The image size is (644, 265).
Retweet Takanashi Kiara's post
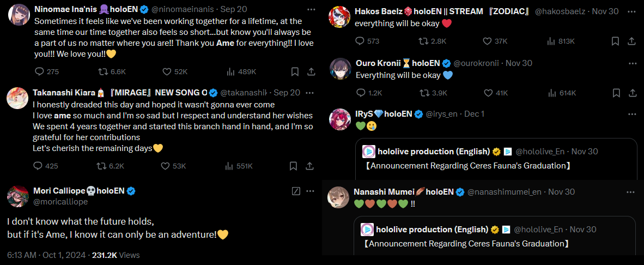point(101,166)
